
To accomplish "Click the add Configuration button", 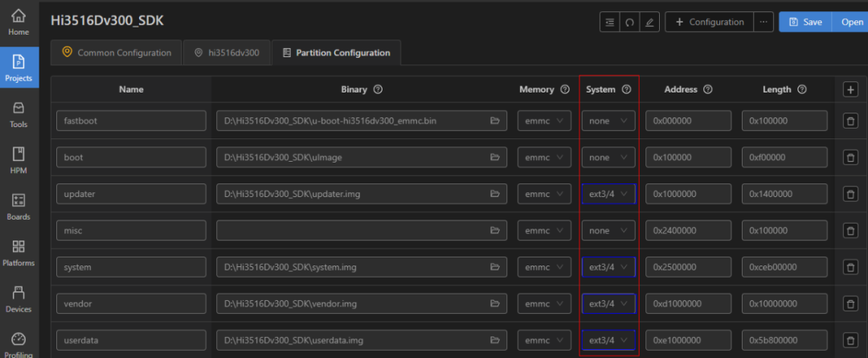I will (708, 22).
